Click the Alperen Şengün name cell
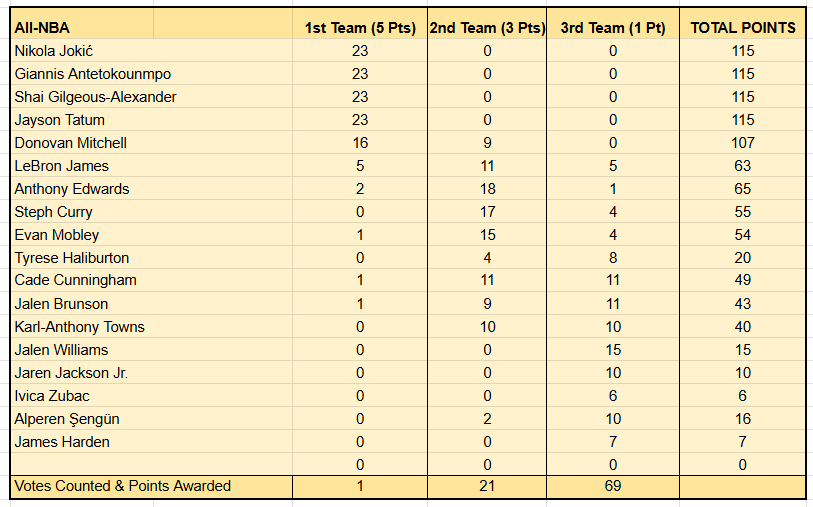This screenshot has height=507, width=813. (151, 419)
